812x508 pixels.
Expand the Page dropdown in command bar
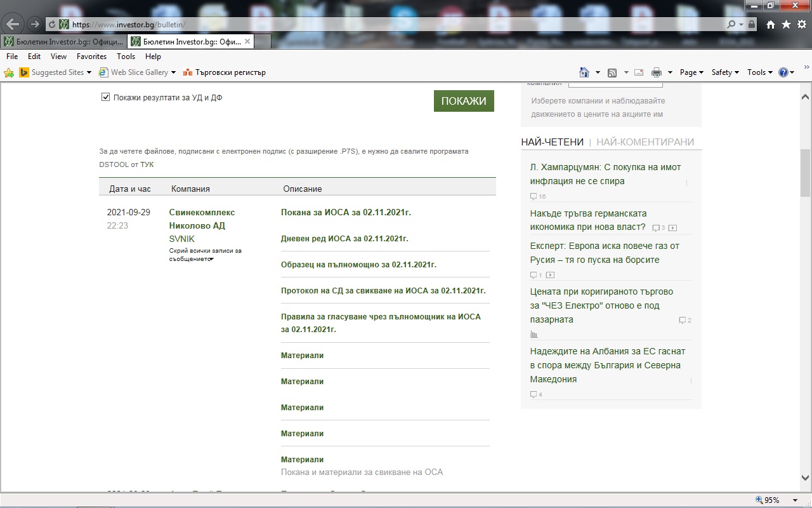click(x=691, y=72)
